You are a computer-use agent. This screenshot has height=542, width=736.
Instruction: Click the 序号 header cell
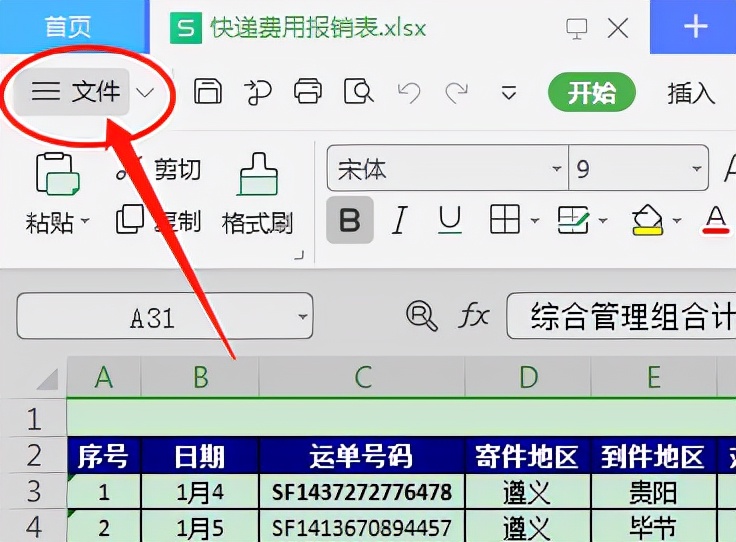(x=104, y=455)
